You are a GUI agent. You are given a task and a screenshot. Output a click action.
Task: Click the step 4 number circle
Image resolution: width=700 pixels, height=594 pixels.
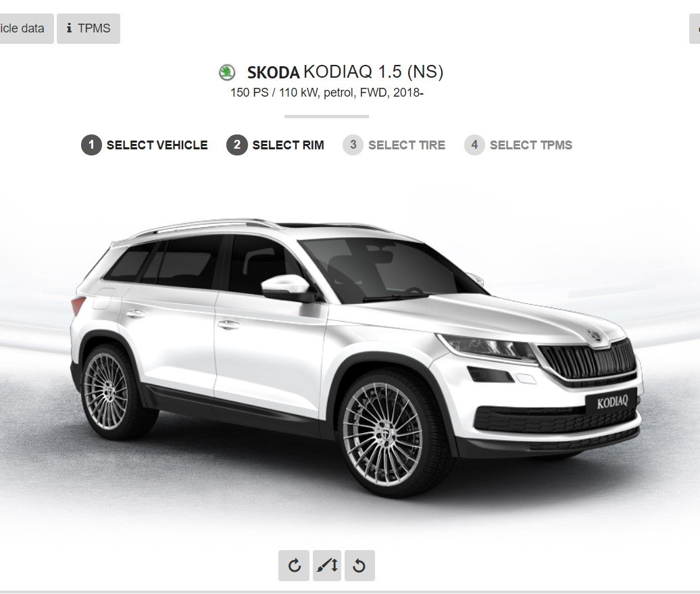click(474, 145)
